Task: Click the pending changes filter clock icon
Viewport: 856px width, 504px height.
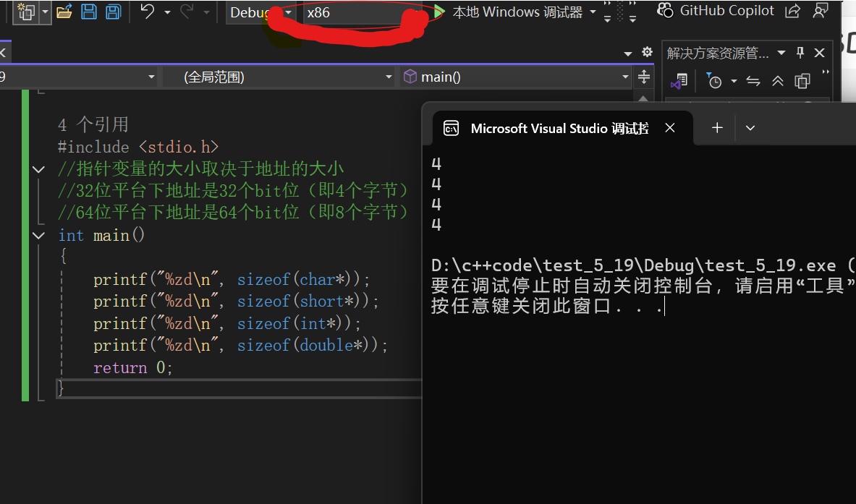Action: (713, 81)
